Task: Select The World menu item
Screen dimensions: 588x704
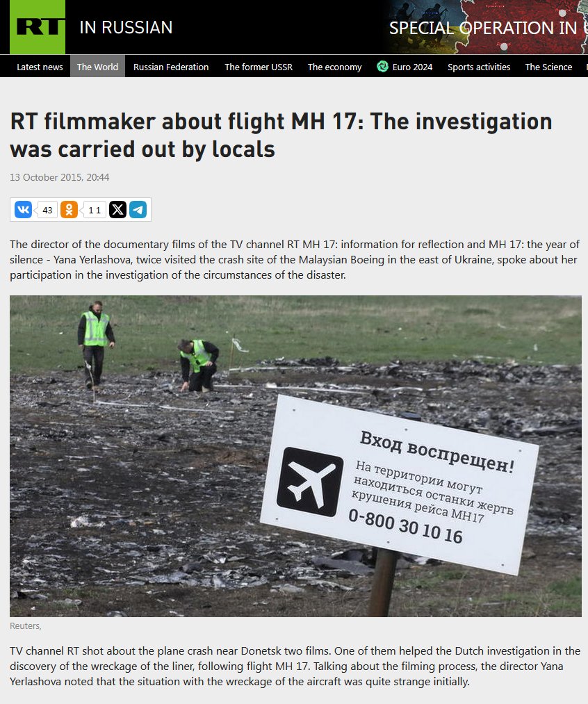Action: [x=97, y=67]
